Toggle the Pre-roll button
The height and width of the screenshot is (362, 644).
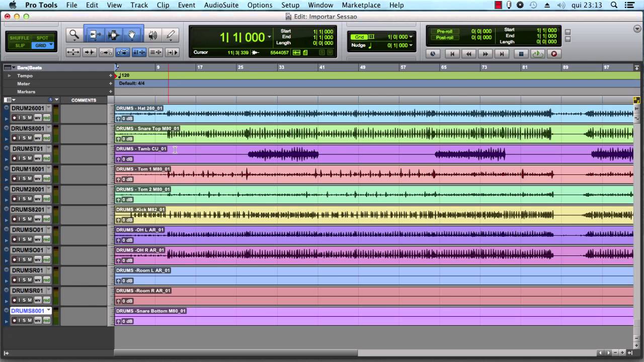click(x=445, y=31)
